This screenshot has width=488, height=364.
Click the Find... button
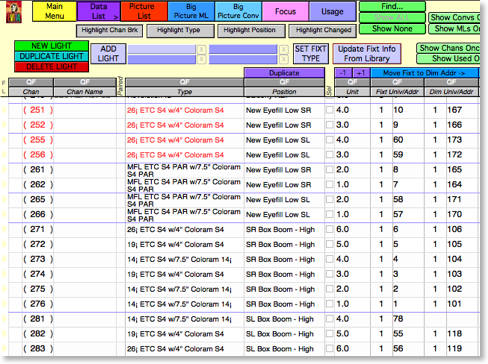[392, 6]
